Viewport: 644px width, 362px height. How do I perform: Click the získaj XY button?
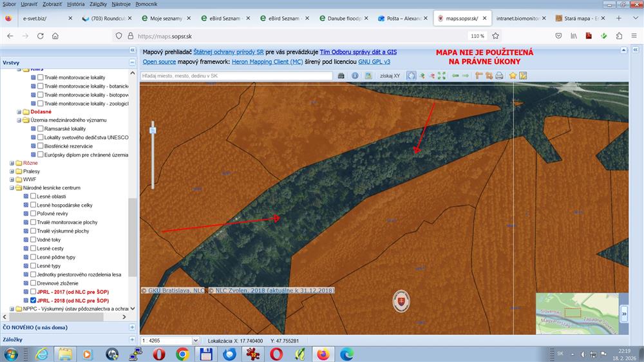pos(390,75)
